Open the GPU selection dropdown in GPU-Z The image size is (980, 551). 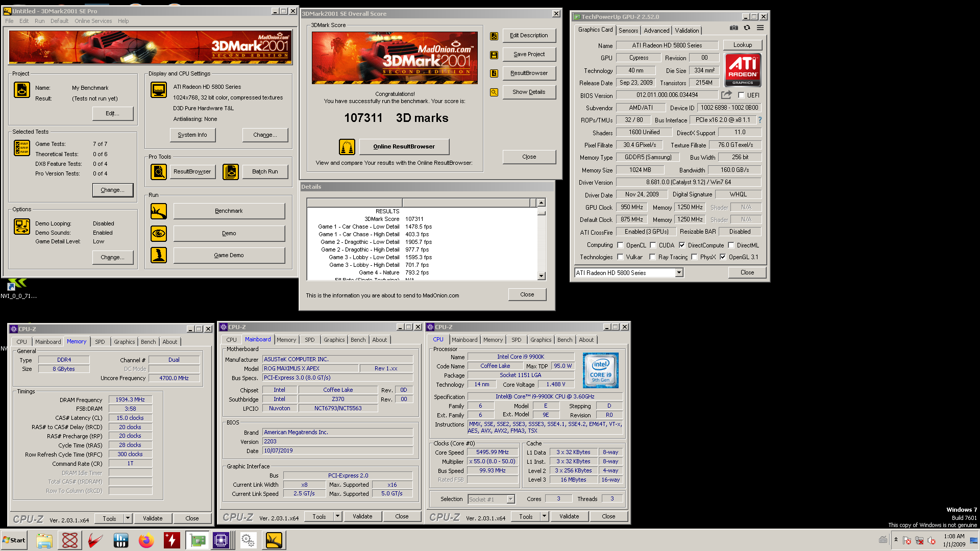679,273
